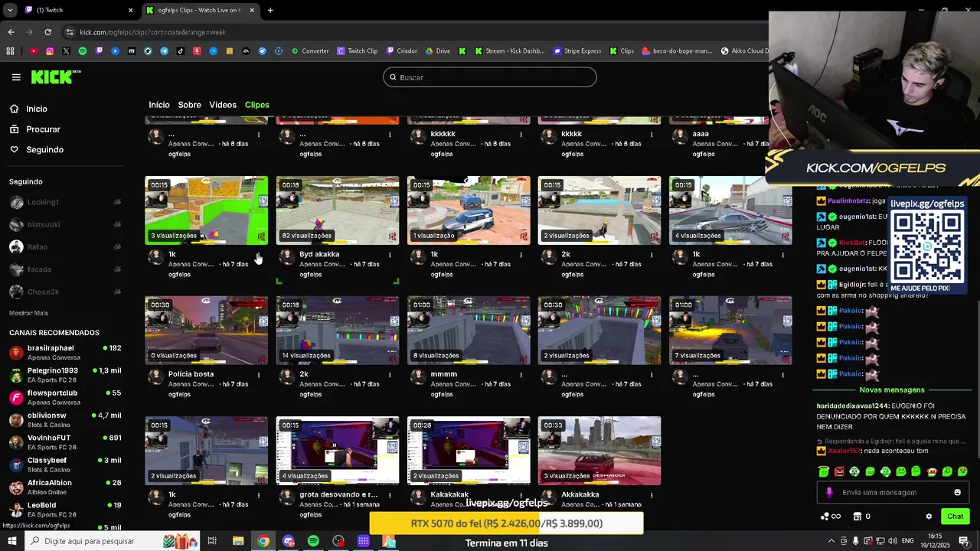Open the X bookmark icon
Viewport: 980px width, 551px height.
tap(66, 51)
